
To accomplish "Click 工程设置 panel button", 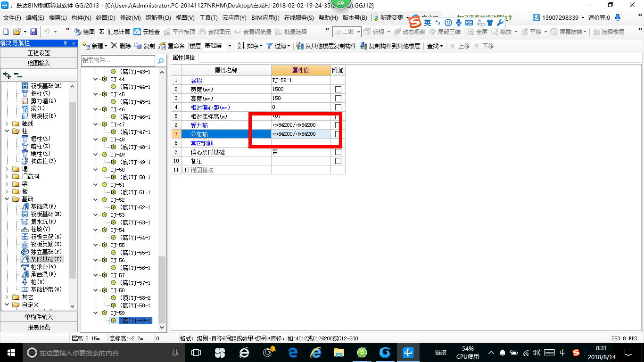I will [39, 53].
